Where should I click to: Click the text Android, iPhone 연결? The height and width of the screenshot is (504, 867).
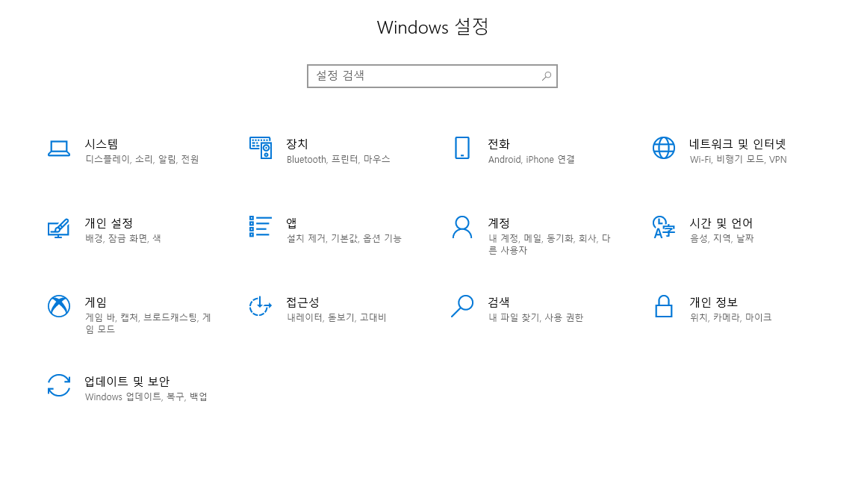coord(532,159)
